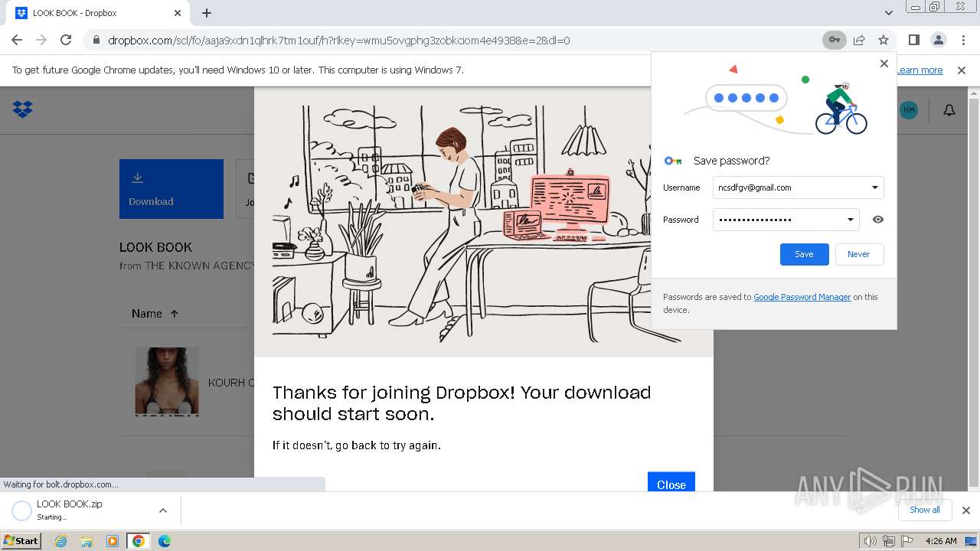Click the LOOK BOOK folder title
Viewport: 980px width, 551px height.
click(x=155, y=247)
